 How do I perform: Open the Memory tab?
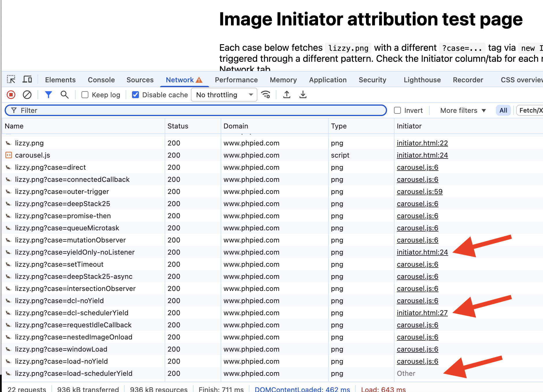(x=283, y=80)
